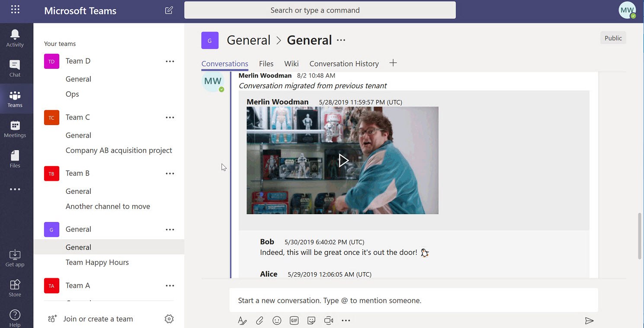Show more apps ellipsis in rail

(x=15, y=189)
